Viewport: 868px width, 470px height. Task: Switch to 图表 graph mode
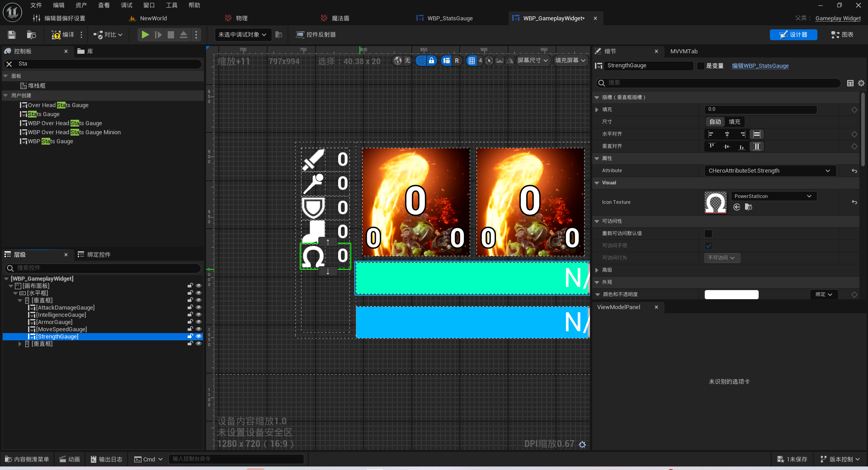pyautogui.click(x=842, y=35)
